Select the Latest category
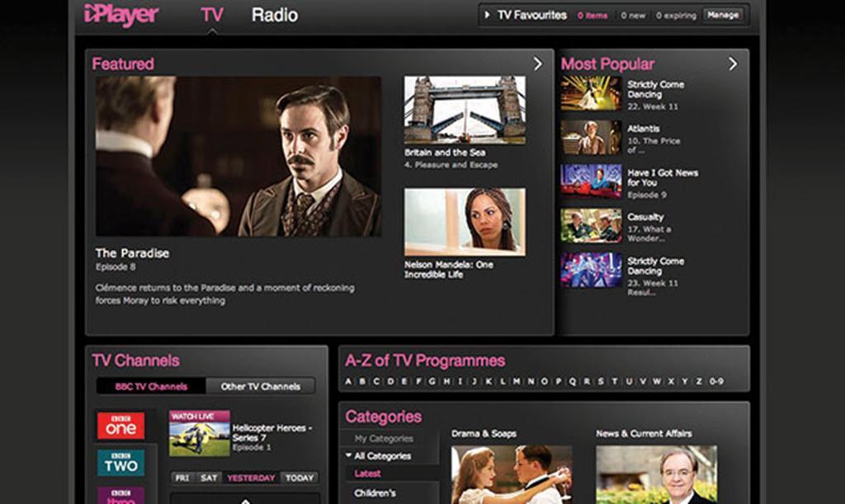Image resolution: width=845 pixels, height=504 pixels. (x=367, y=473)
